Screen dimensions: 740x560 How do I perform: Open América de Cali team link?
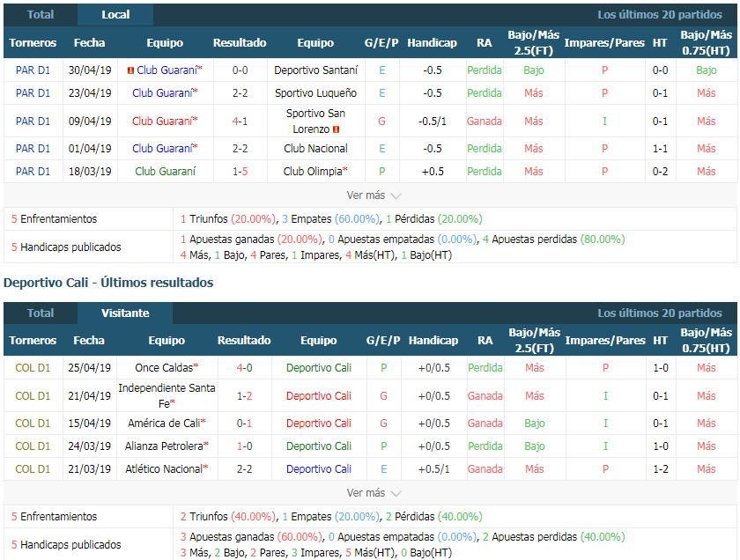tap(164, 424)
